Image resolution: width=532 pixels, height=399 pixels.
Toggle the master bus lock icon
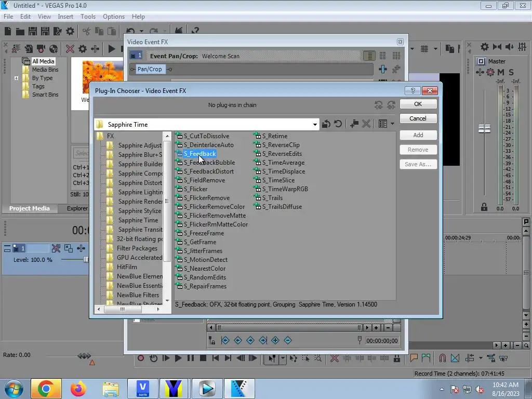click(x=484, y=207)
